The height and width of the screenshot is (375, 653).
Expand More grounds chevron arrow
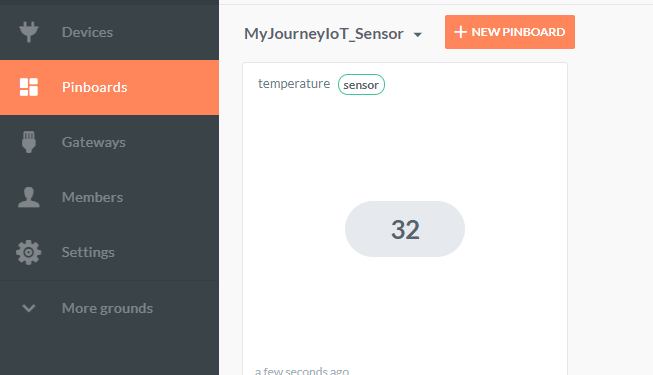(29, 308)
